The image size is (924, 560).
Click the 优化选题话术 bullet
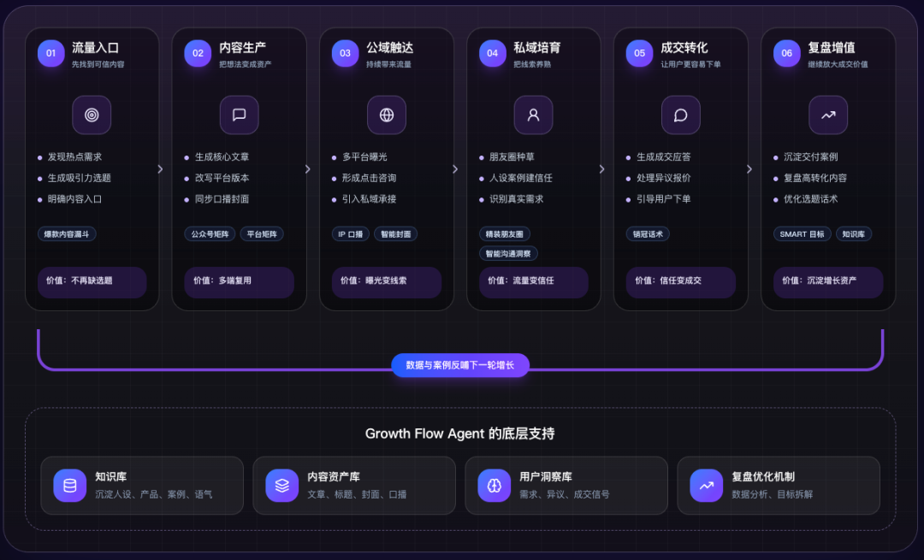click(x=811, y=199)
